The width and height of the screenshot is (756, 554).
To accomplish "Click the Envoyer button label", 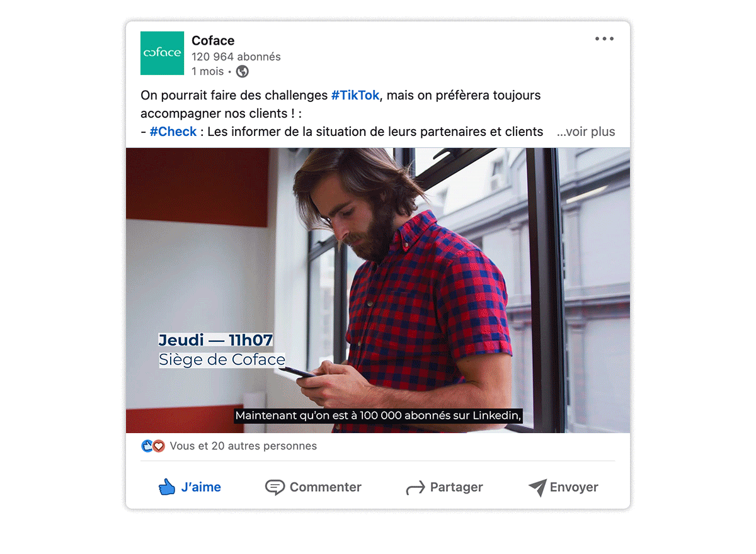I will [574, 487].
